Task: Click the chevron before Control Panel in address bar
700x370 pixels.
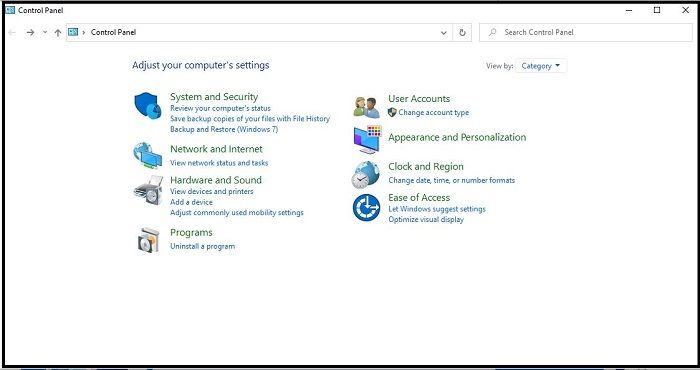Action: coord(84,32)
